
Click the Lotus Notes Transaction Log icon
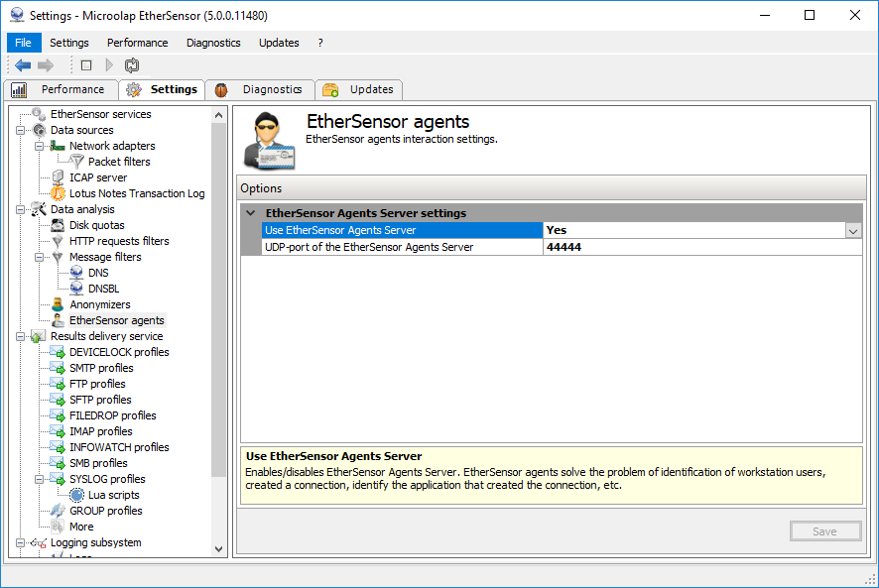[58, 193]
